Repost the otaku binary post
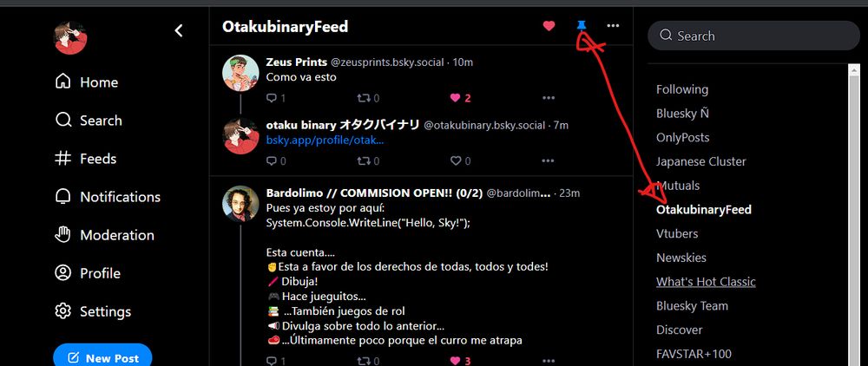 coord(369,161)
